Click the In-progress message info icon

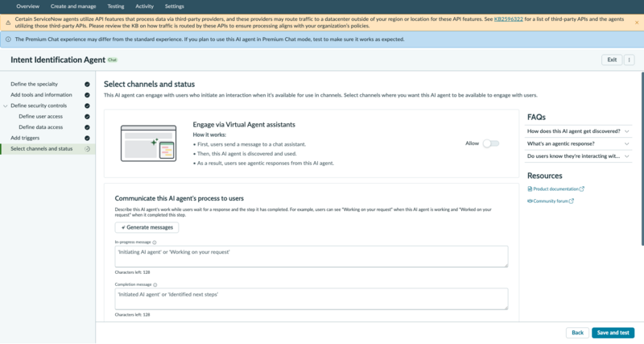point(155,242)
